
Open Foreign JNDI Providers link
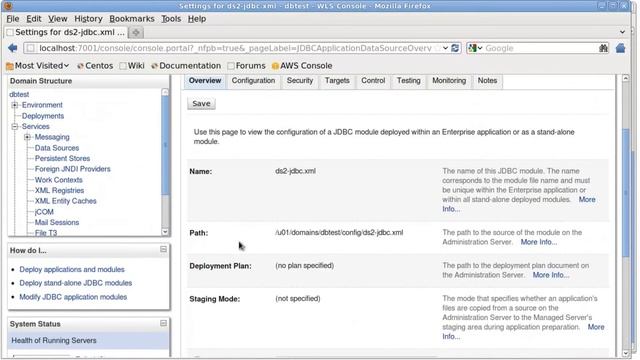(x=72, y=169)
